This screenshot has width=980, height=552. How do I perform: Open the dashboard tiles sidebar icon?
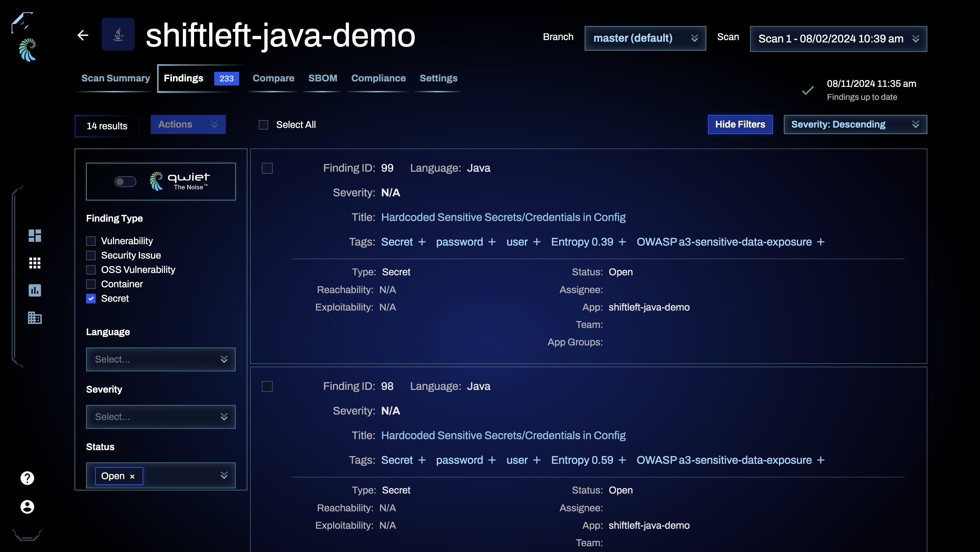[35, 236]
